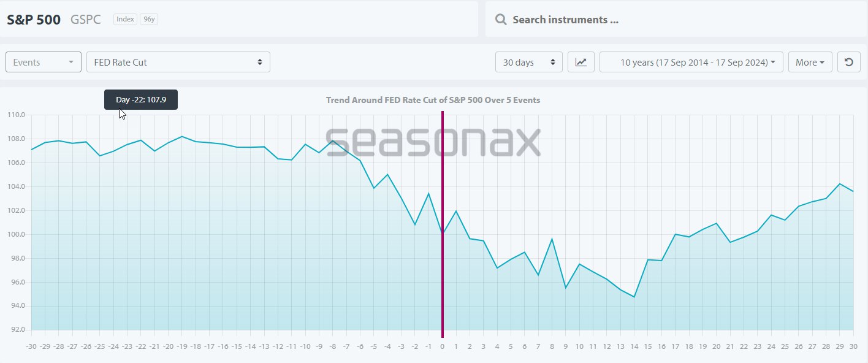Open the More menu
The width and height of the screenshot is (868, 363).
(810, 62)
